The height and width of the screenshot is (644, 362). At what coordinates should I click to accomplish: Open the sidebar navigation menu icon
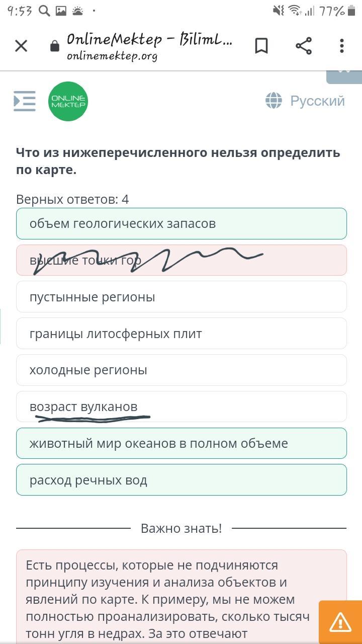pyautogui.click(x=25, y=101)
